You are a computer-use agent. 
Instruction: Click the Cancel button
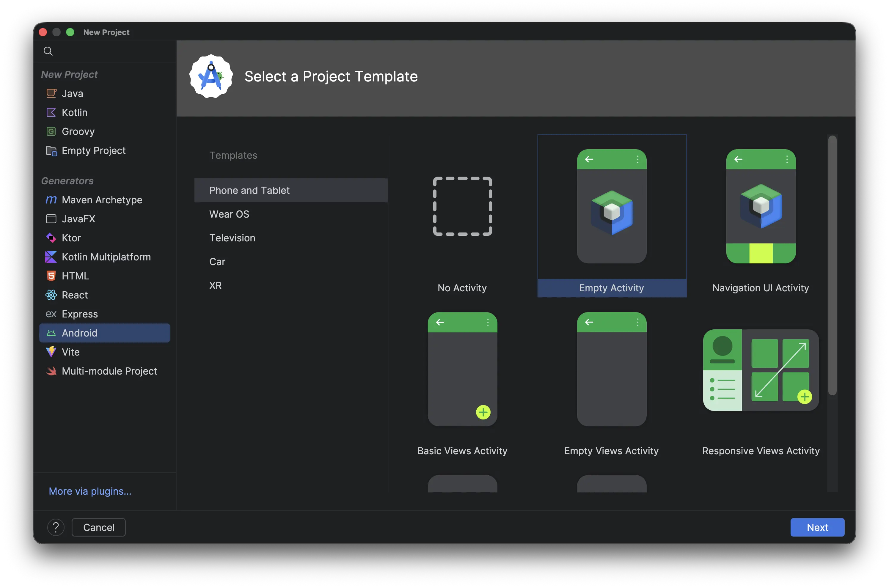coord(99,527)
